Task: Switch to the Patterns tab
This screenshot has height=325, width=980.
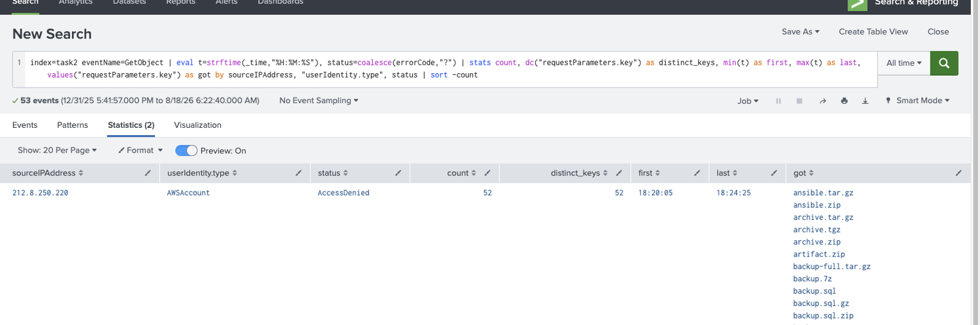Action: [x=73, y=125]
